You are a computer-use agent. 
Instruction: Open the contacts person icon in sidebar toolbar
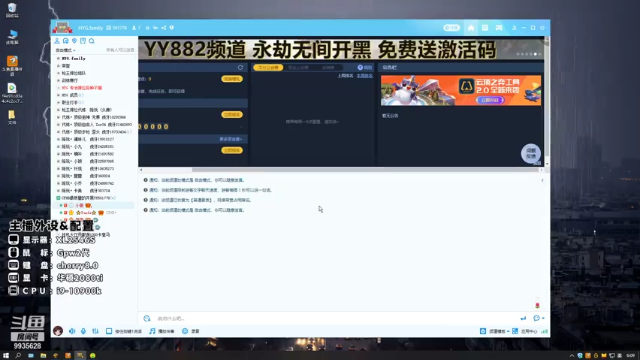click(x=57, y=41)
